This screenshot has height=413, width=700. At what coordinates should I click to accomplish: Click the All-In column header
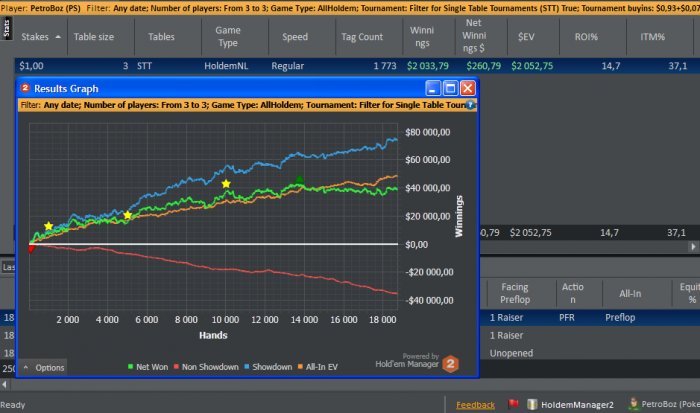[630, 293]
